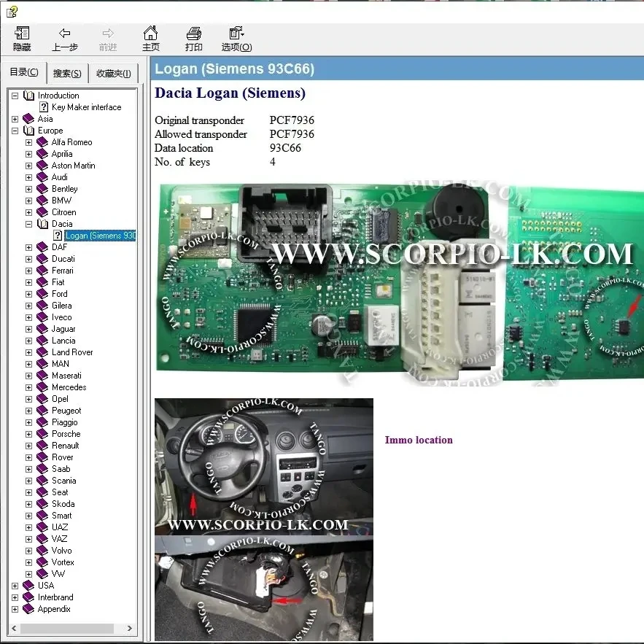The width and height of the screenshot is (644, 644).
Task: Expand the Renault node
Action: pyautogui.click(x=28, y=446)
